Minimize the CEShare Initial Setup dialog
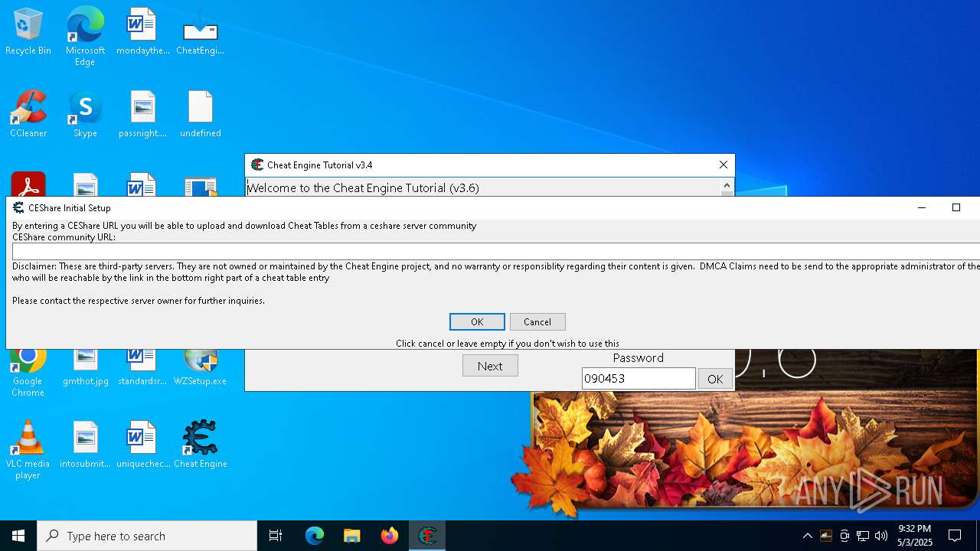Viewport: 980px width, 551px height. [922, 207]
